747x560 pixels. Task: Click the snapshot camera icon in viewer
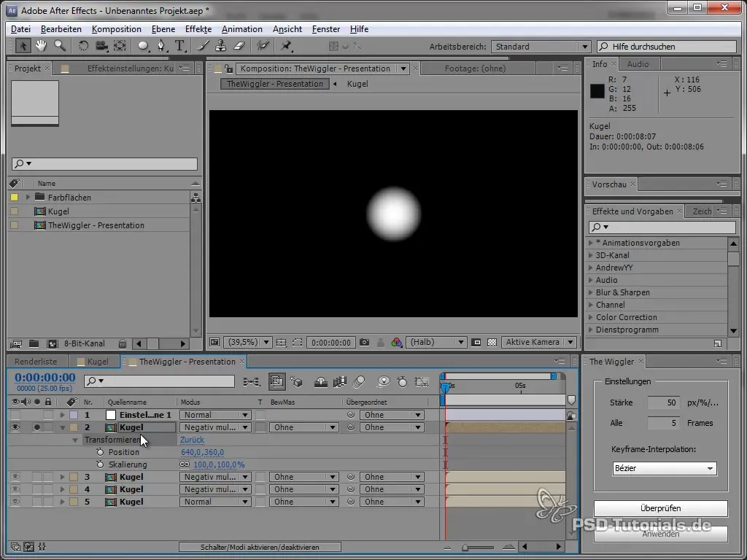point(365,343)
